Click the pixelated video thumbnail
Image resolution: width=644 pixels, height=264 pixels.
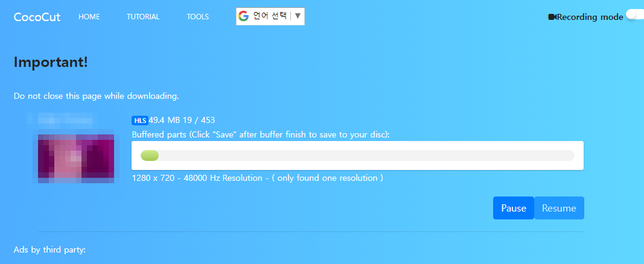(x=76, y=159)
